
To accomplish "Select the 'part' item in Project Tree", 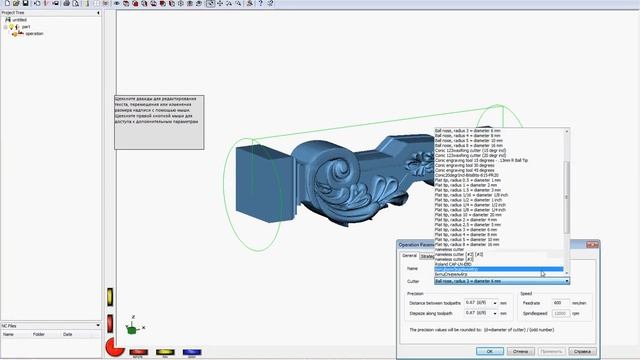I will pyautogui.click(x=26, y=27).
